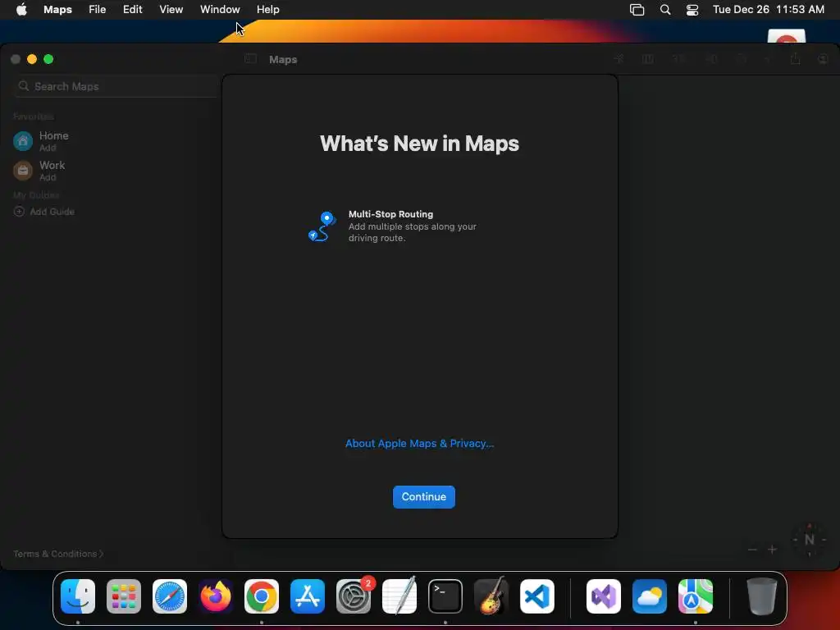Open the cloud weather app in Dock
Screen dimensions: 840x630
coord(650,596)
